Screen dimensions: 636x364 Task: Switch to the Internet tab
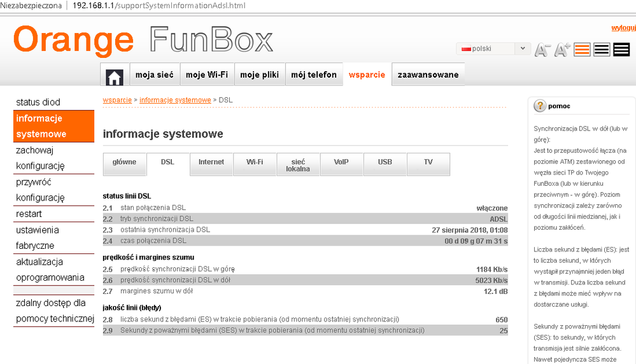click(x=211, y=162)
